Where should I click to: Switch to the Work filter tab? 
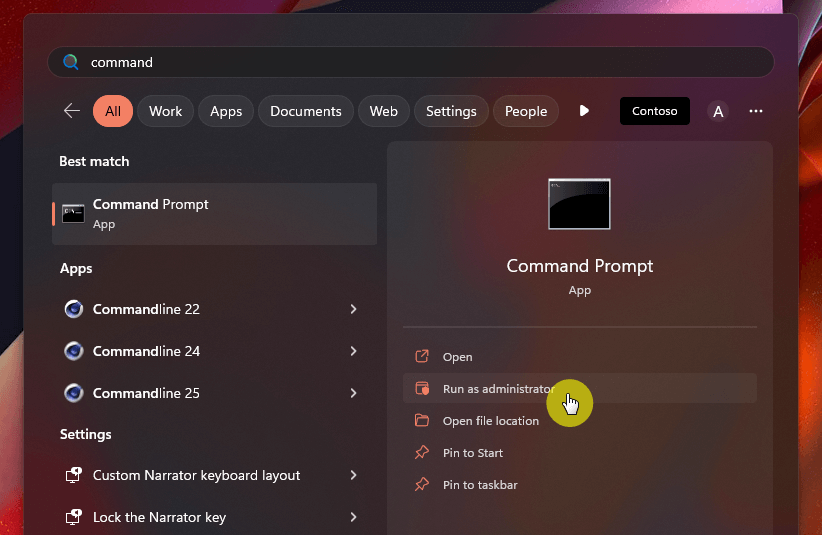pyautogui.click(x=165, y=111)
